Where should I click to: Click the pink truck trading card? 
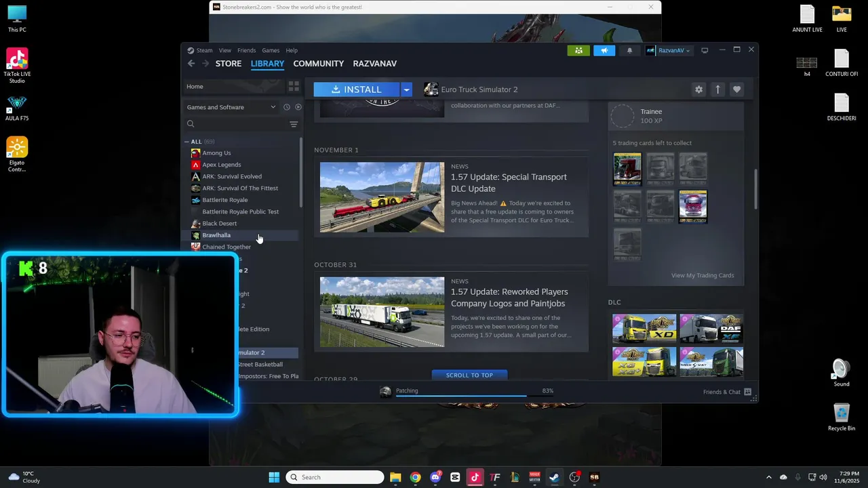(693, 207)
